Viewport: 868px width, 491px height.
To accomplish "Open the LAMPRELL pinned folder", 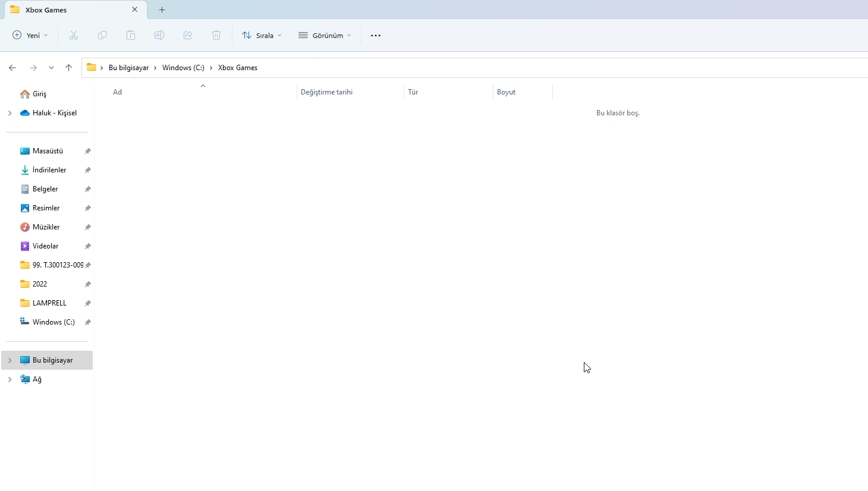I will [x=49, y=303].
